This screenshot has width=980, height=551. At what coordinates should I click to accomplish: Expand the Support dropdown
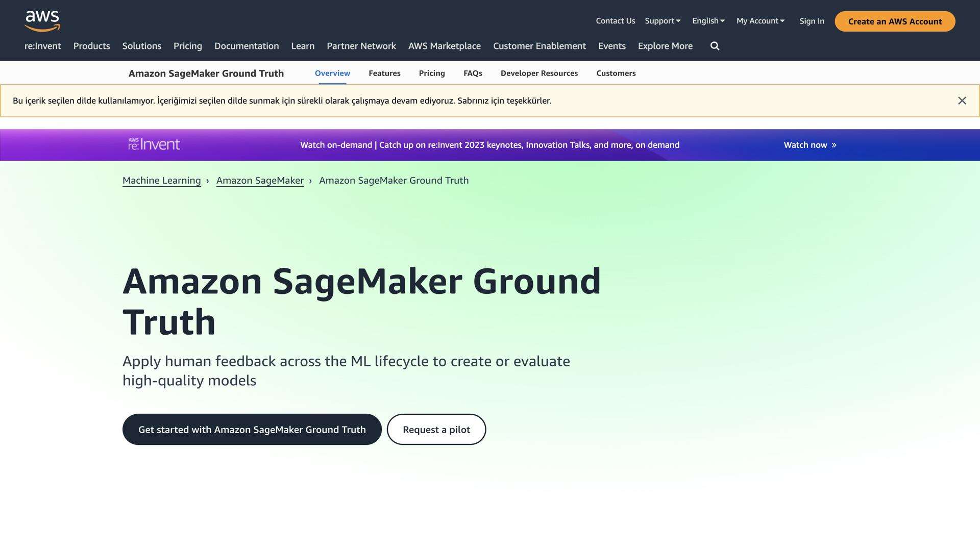pyautogui.click(x=662, y=21)
